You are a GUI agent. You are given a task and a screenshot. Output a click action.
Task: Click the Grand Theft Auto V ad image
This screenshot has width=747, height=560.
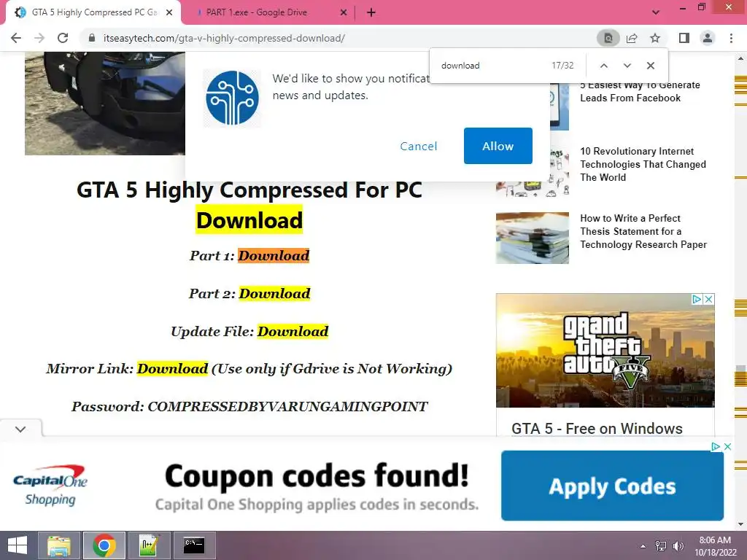(x=605, y=351)
